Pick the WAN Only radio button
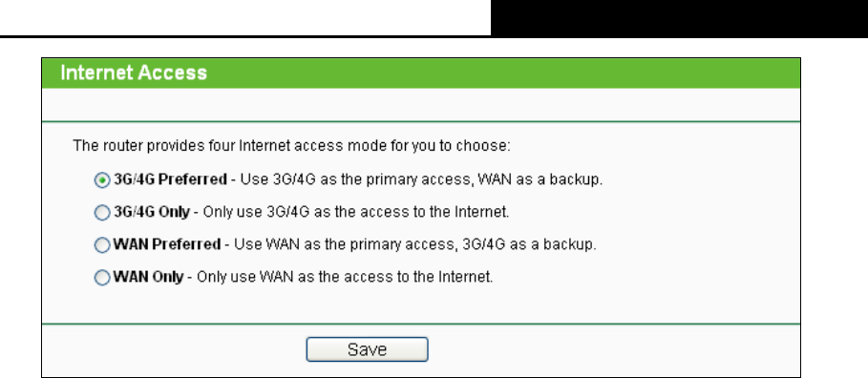 [102, 277]
